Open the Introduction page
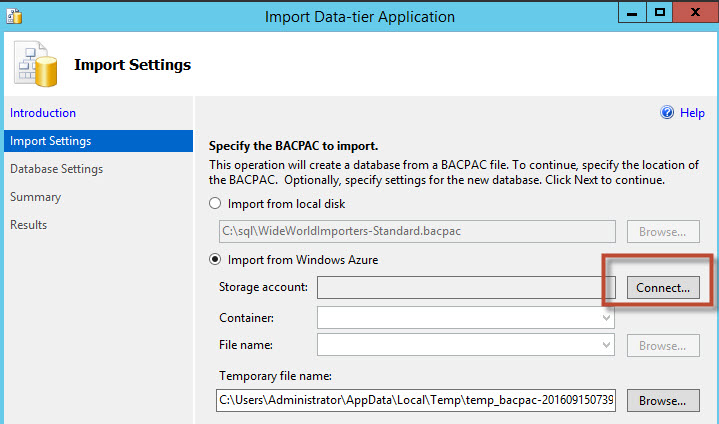This screenshot has width=719, height=424. 43,113
